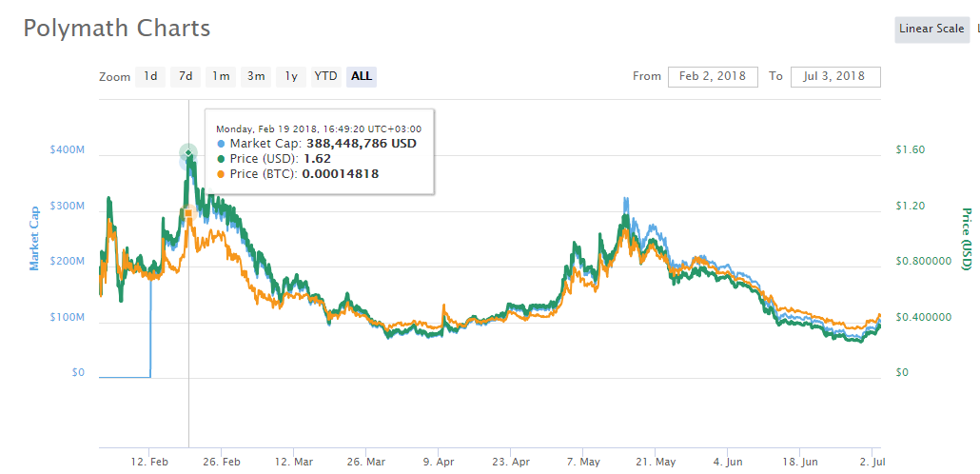Click the $0 price axis label

tap(903, 373)
